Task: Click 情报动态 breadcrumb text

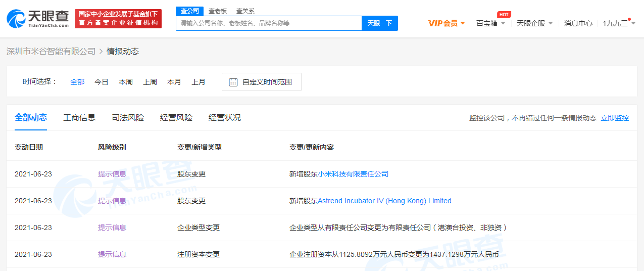Action: point(123,51)
